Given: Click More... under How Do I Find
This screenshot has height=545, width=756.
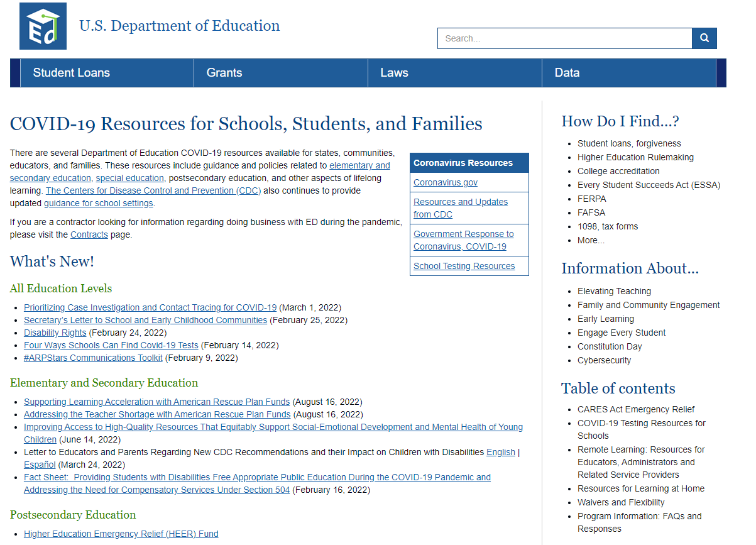Looking at the screenshot, I should [x=591, y=240].
